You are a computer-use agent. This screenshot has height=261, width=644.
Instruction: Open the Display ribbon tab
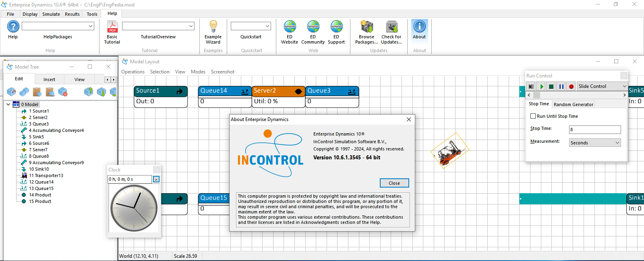30,14
